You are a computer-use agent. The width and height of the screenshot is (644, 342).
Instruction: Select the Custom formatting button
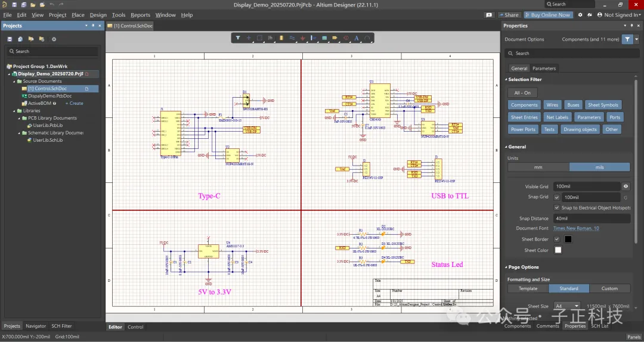609,288
